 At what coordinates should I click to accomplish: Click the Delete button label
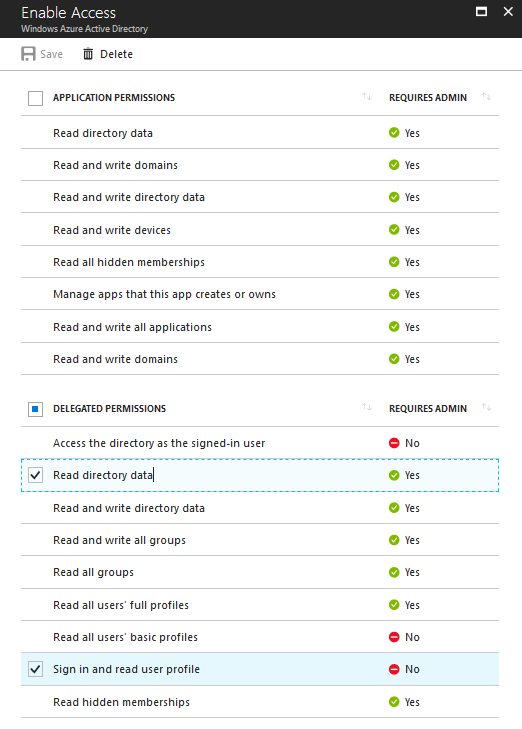[116, 54]
